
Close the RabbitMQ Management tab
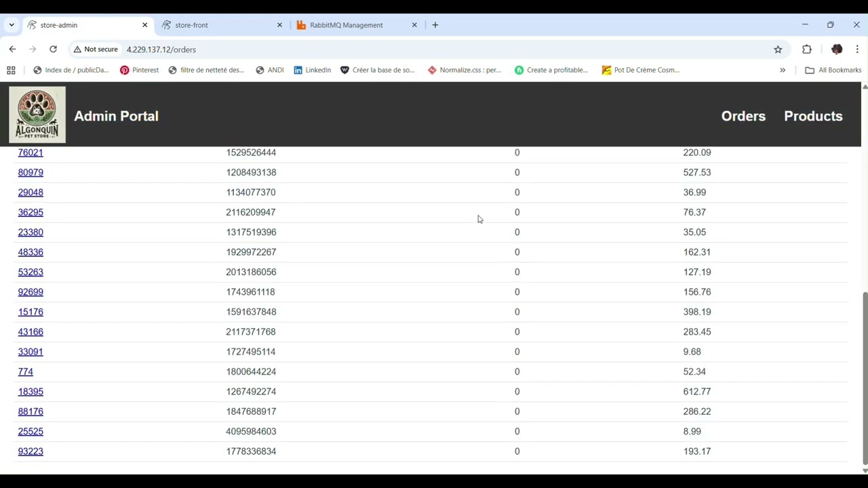(414, 25)
